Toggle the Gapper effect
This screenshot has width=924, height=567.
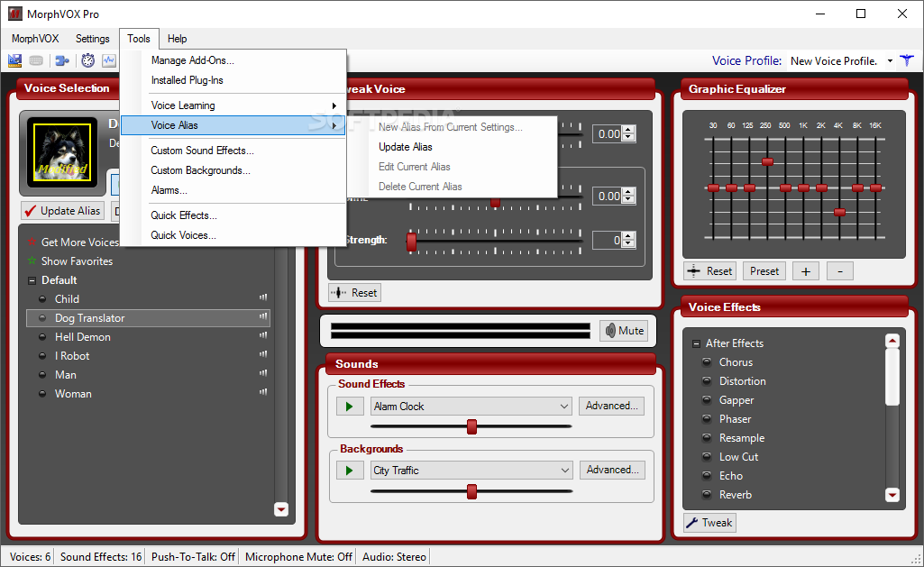tap(707, 399)
